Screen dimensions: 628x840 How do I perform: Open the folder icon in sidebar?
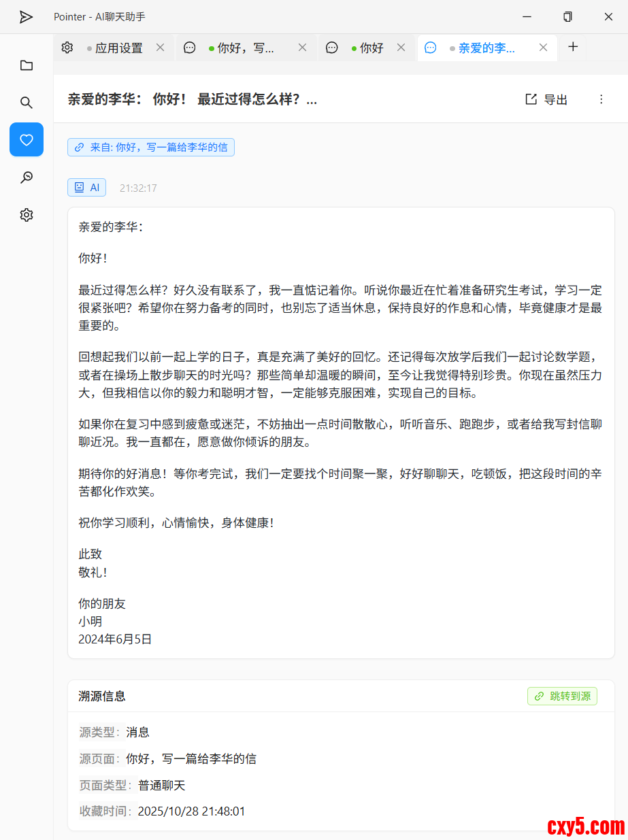coord(27,65)
